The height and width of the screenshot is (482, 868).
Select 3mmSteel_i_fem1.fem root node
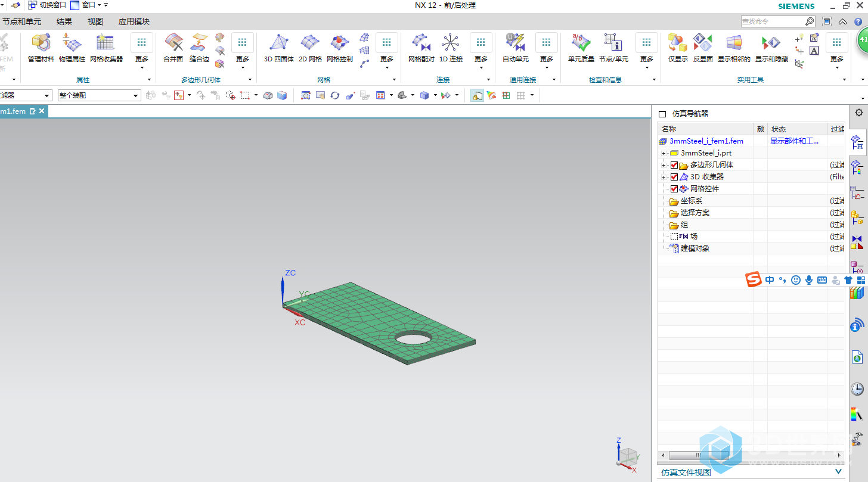click(x=706, y=141)
